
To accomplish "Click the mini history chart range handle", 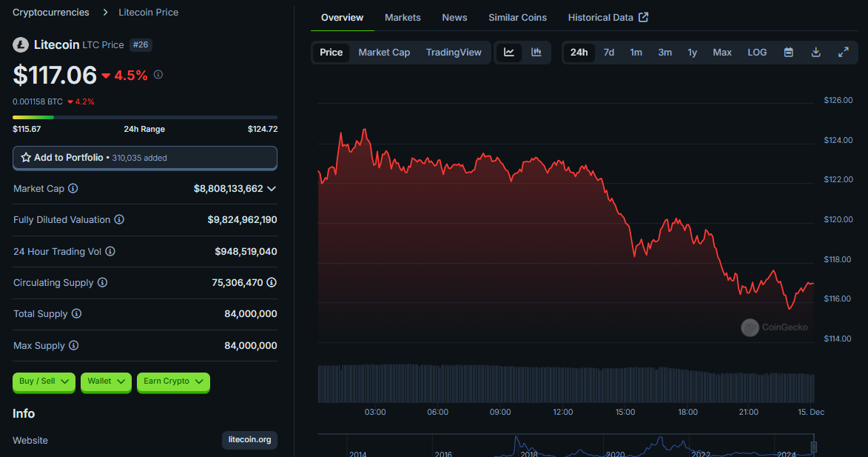I will point(814,446).
